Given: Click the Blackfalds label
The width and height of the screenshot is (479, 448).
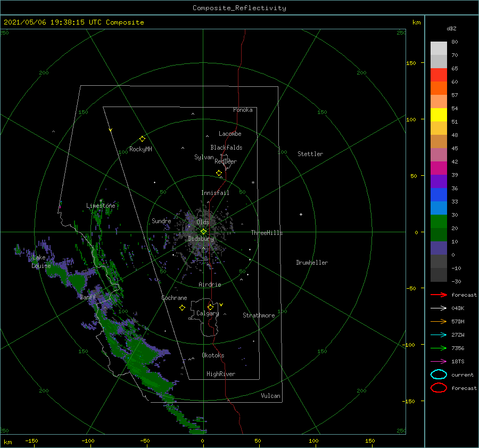Looking at the screenshot, I should click(226, 148).
